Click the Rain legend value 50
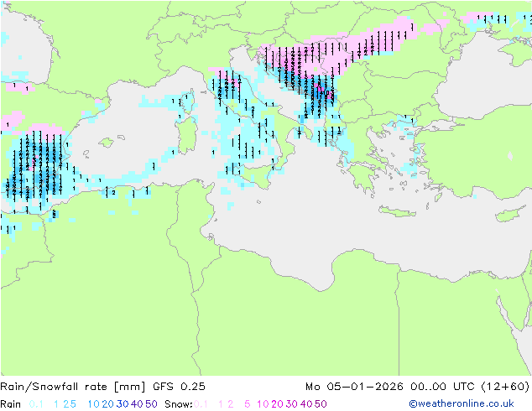This screenshot has width=532, height=411. pos(151,404)
